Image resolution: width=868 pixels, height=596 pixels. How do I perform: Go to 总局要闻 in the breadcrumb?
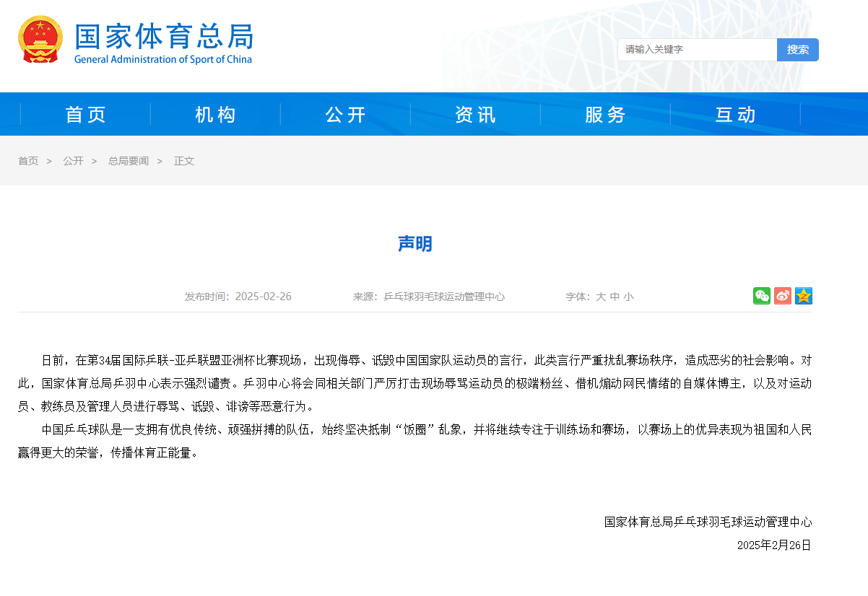pyautogui.click(x=129, y=161)
